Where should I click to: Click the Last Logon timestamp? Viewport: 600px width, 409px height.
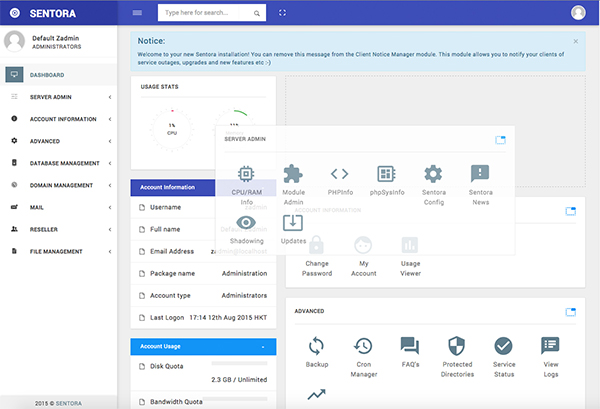pyautogui.click(x=228, y=318)
